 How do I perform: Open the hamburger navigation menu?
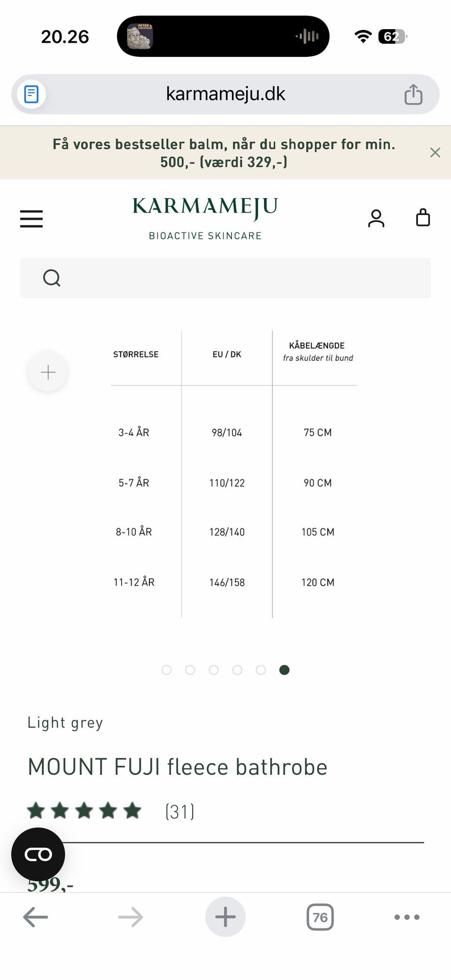coord(31,219)
